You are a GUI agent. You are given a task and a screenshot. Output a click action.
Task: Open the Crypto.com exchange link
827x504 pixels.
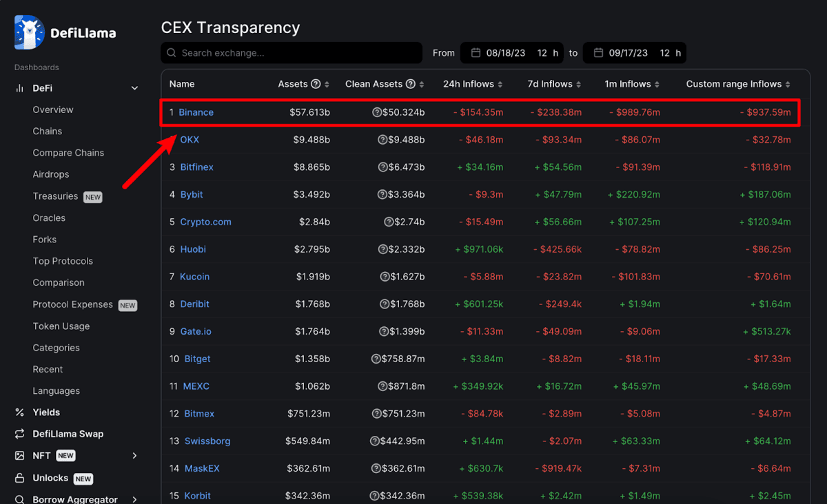point(205,222)
